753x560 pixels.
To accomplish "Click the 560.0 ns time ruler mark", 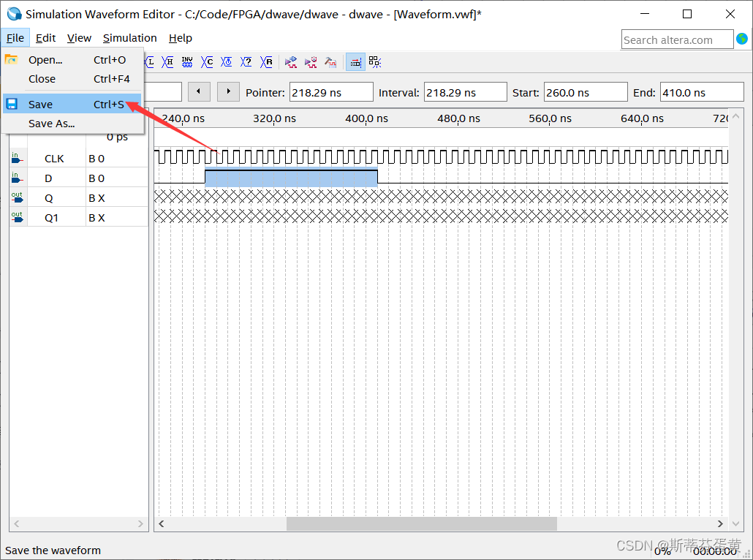I will pos(550,118).
